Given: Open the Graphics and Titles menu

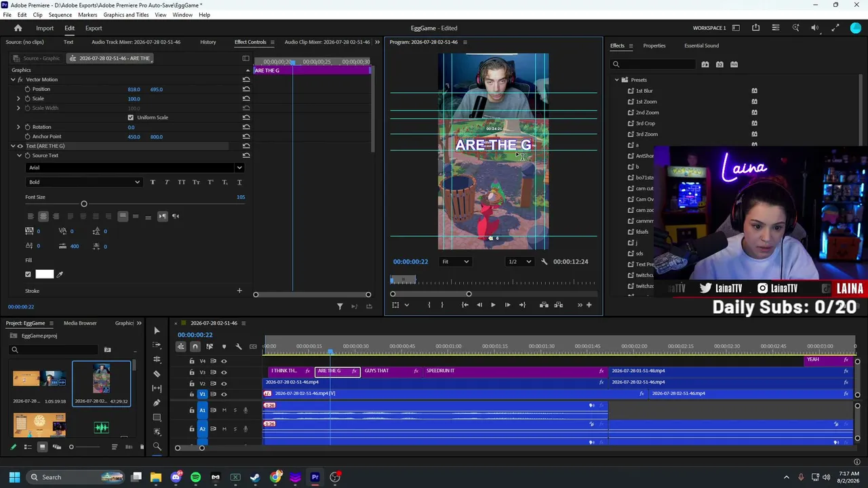Looking at the screenshot, I should tap(126, 15).
